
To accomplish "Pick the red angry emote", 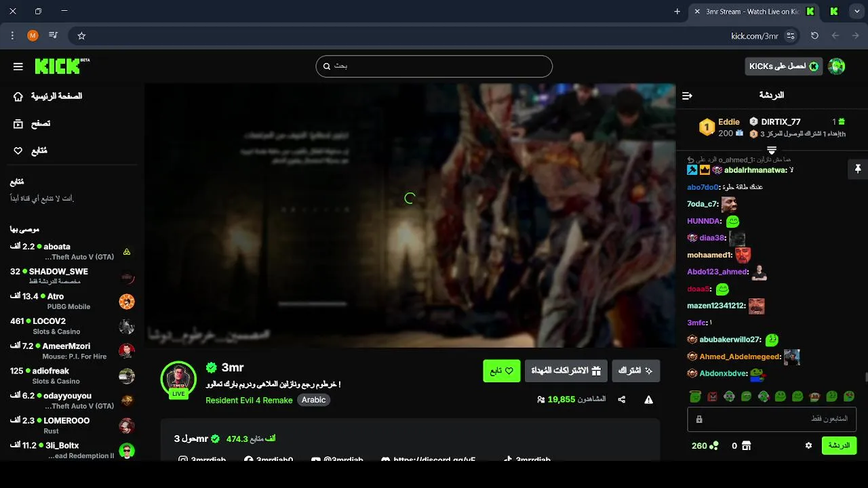I will click(x=712, y=396).
